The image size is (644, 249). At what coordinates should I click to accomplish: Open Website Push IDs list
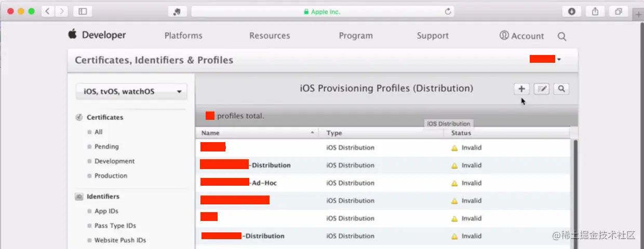120,240
